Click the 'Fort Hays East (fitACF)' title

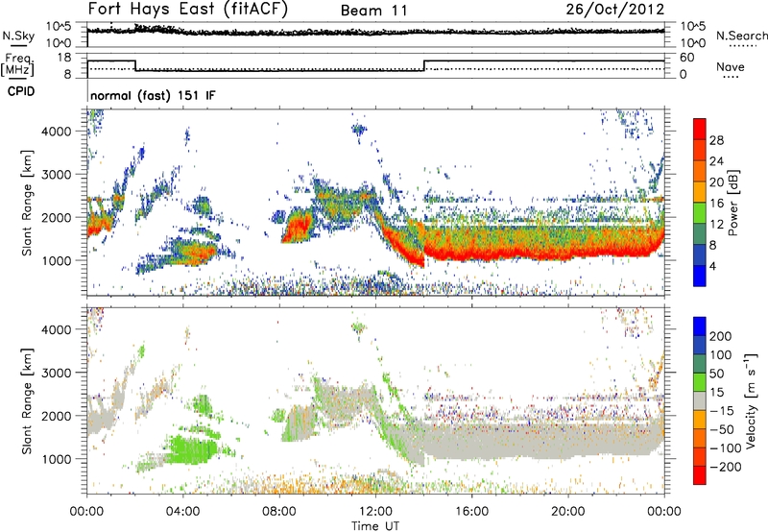pos(187,10)
